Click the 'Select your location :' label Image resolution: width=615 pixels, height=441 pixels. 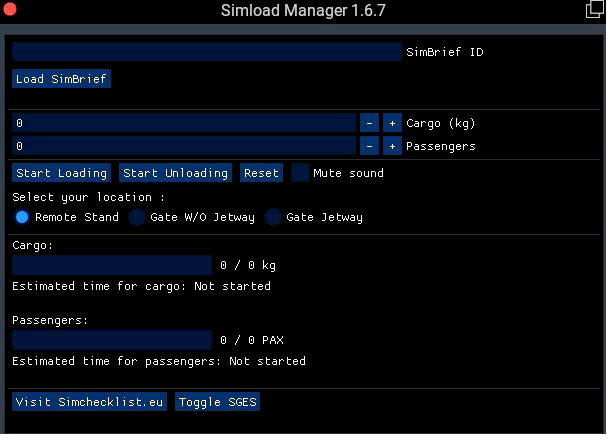[89, 197]
